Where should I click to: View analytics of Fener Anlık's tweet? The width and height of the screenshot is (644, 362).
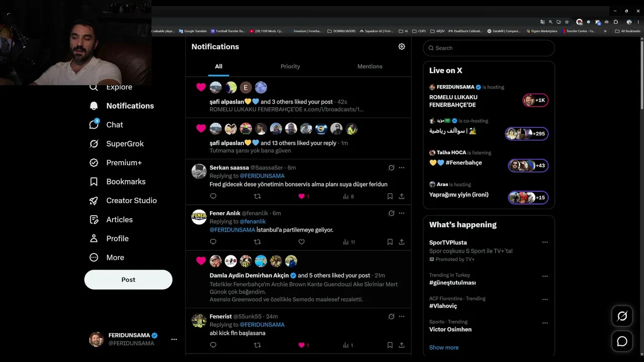pos(349,242)
